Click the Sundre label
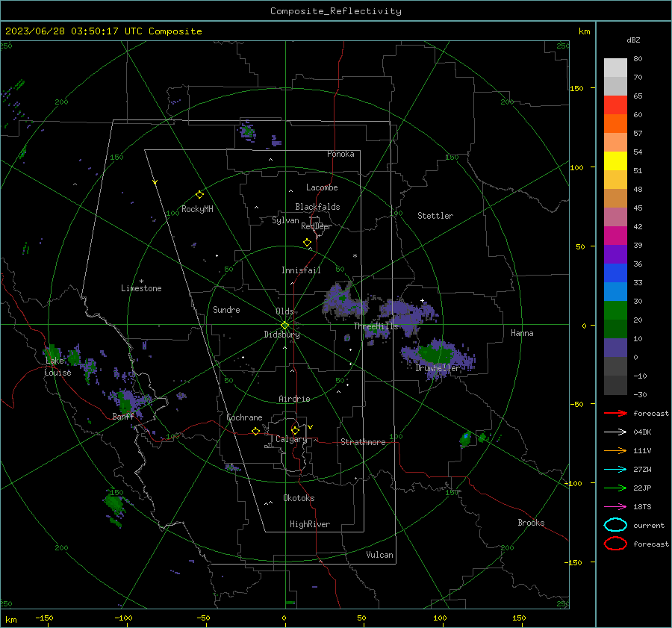 point(226,310)
